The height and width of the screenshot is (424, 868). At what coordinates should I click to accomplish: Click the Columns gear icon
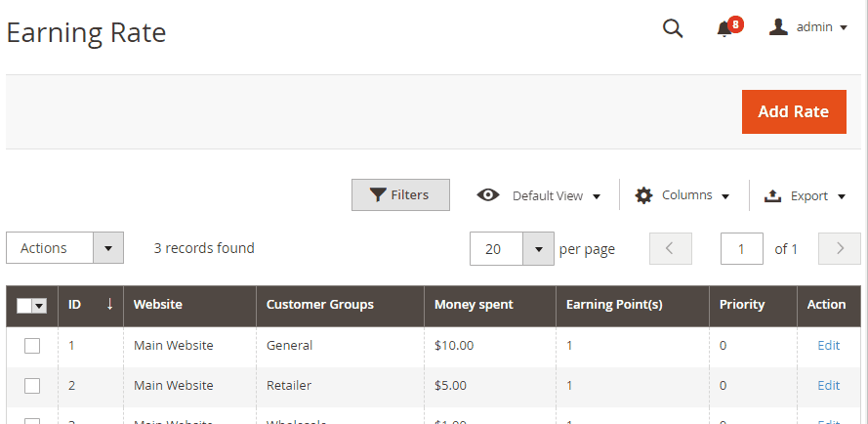(643, 195)
